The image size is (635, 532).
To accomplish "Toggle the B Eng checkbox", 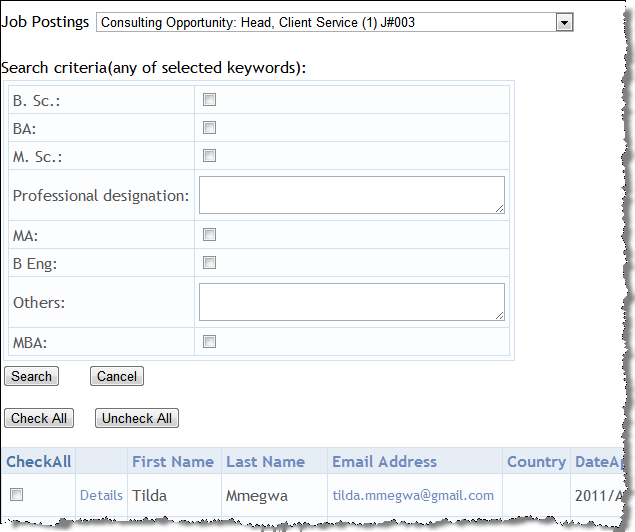I will coord(210,263).
